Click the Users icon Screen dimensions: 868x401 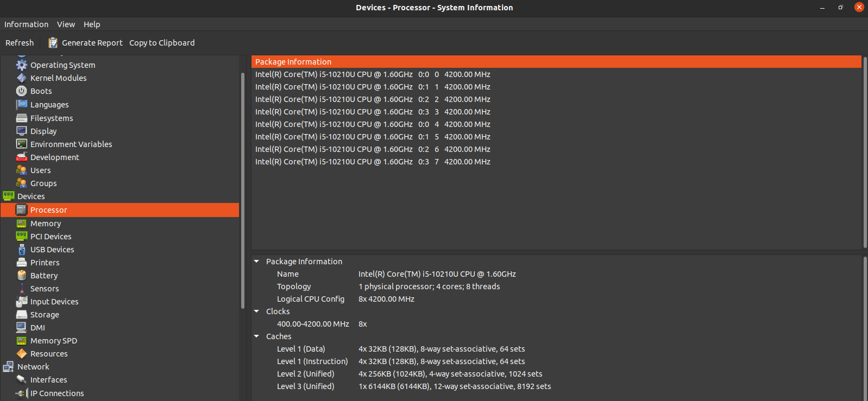[22, 170]
